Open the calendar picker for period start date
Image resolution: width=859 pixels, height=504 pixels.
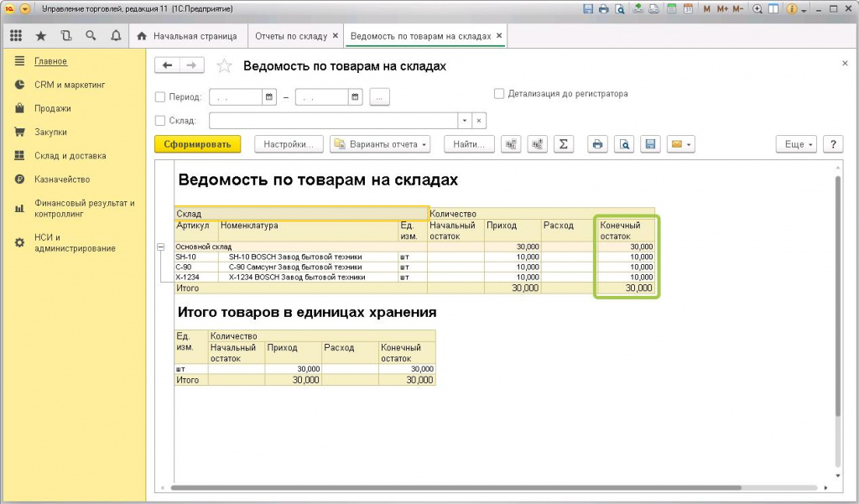[x=269, y=97]
